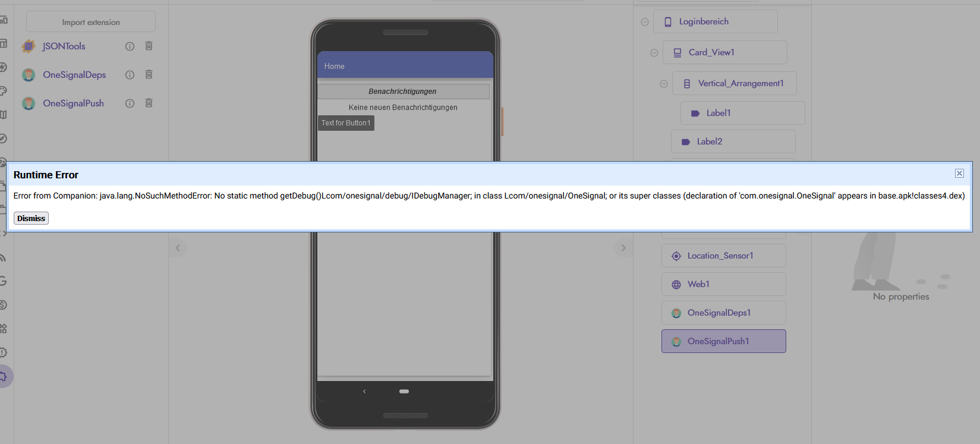
Task: Click the OneSignalDeps1 avatar icon in tree
Action: [676, 313]
